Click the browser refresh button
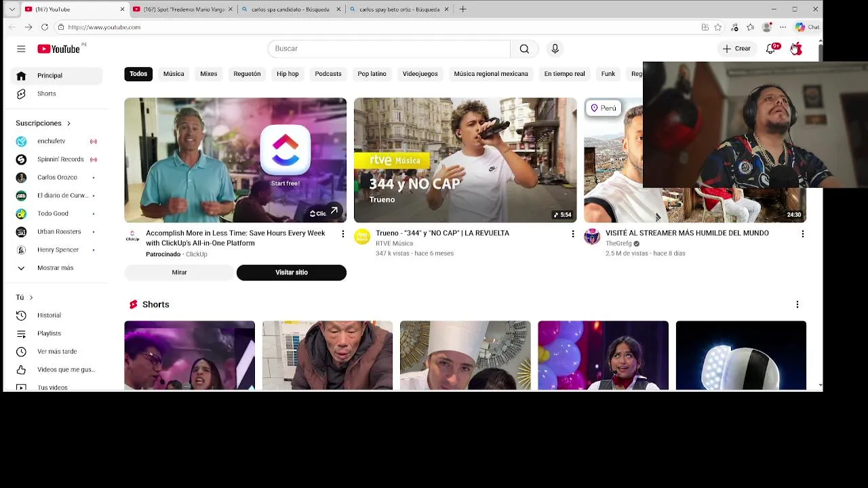The width and height of the screenshot is (868, 488). 45,27
